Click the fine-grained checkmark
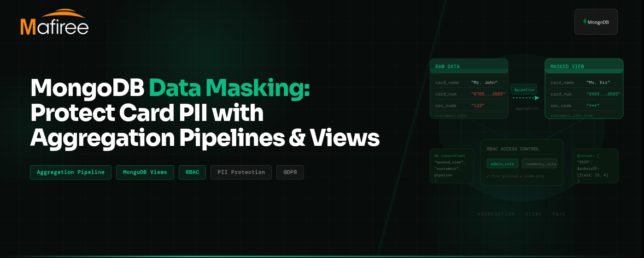Screen dimensions: 644x258 [x=488, y=176]
